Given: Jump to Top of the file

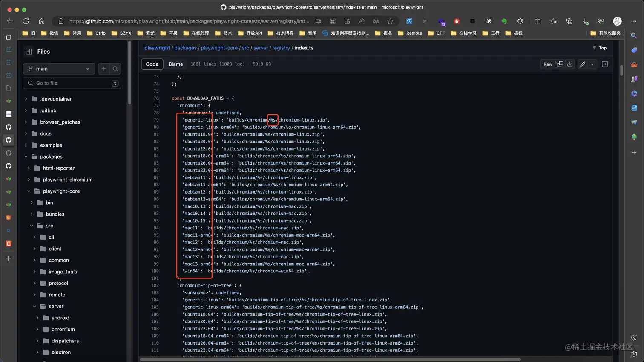Looking at the screenshot, I should [600, 48].
